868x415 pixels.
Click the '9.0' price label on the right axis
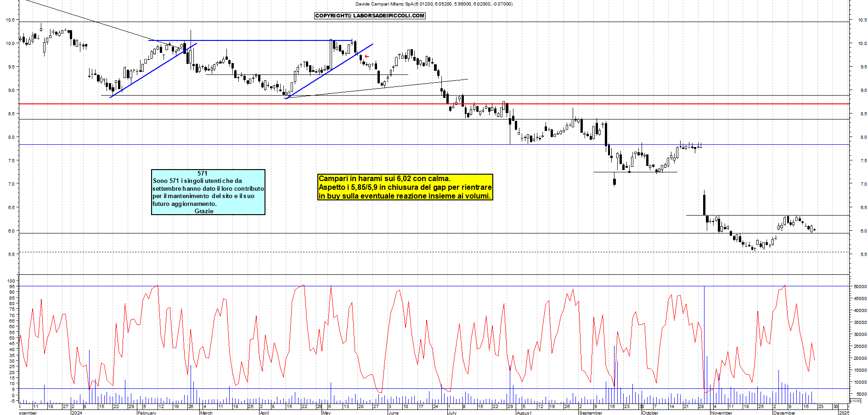pyautogui.click(x=863, y=91)
